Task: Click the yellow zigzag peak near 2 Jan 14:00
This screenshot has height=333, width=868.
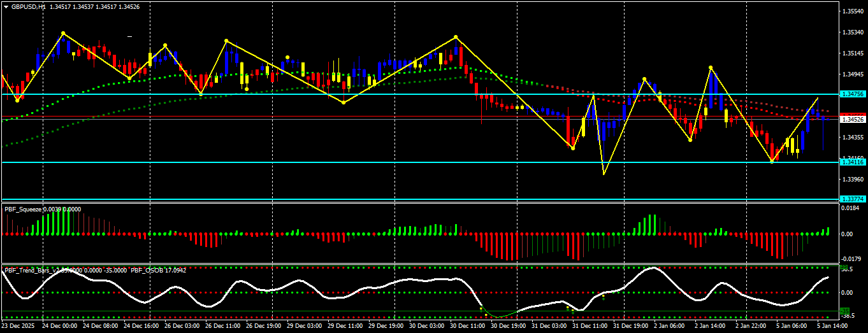Action: click(x=711, y=67)
